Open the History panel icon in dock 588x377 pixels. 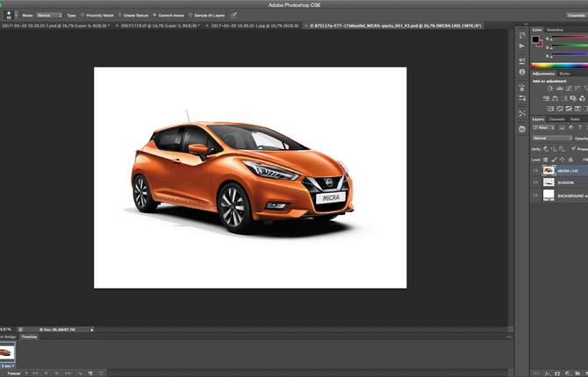click(522, 35)
